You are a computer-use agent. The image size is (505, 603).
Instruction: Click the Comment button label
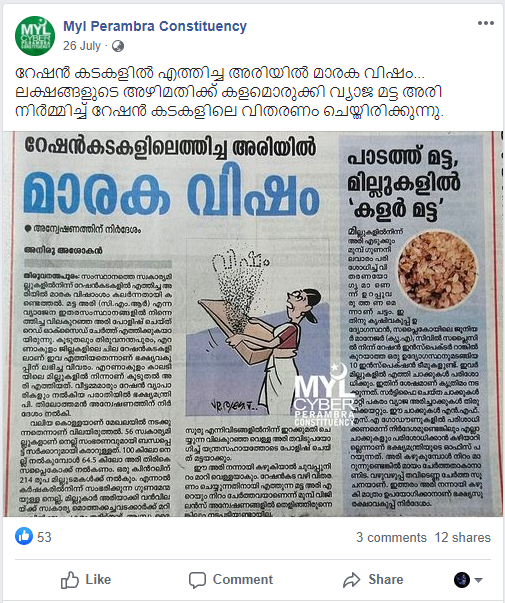coord(243,580)
